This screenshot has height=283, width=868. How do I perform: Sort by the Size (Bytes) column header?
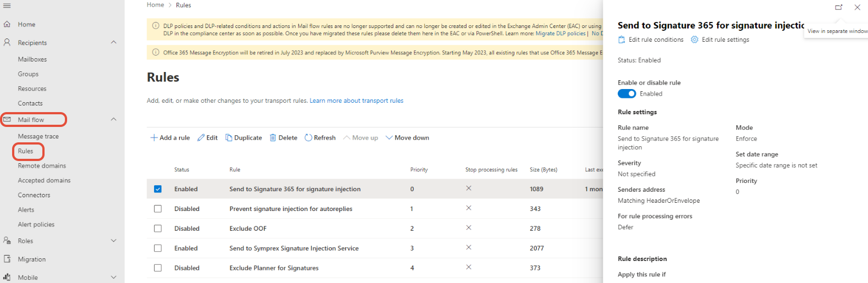pos(543,170)
